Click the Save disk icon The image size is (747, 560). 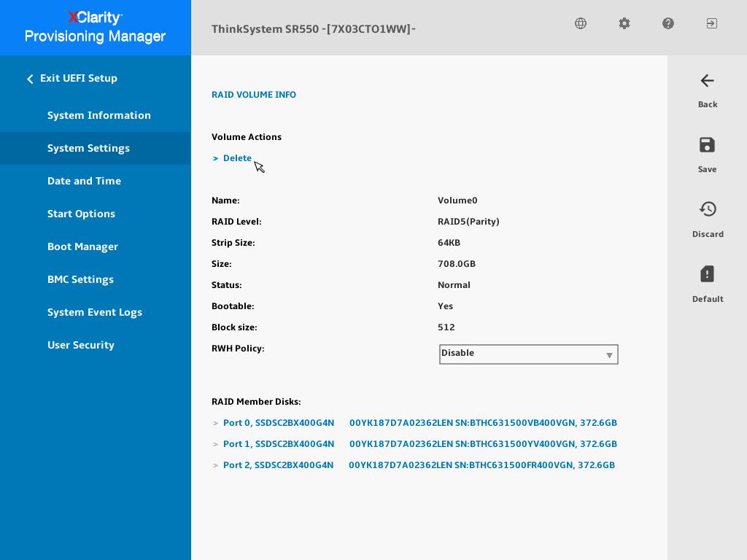708,145
